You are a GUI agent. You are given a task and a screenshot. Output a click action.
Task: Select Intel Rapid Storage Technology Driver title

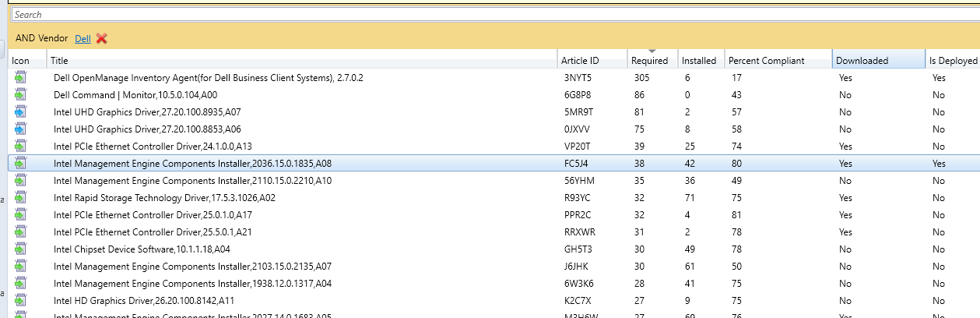tap(164, 198)
